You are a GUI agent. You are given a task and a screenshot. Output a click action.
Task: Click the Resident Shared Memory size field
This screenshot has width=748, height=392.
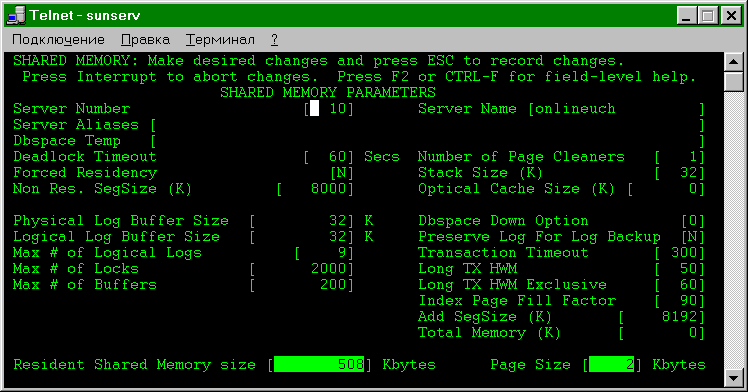pos(319,364)
